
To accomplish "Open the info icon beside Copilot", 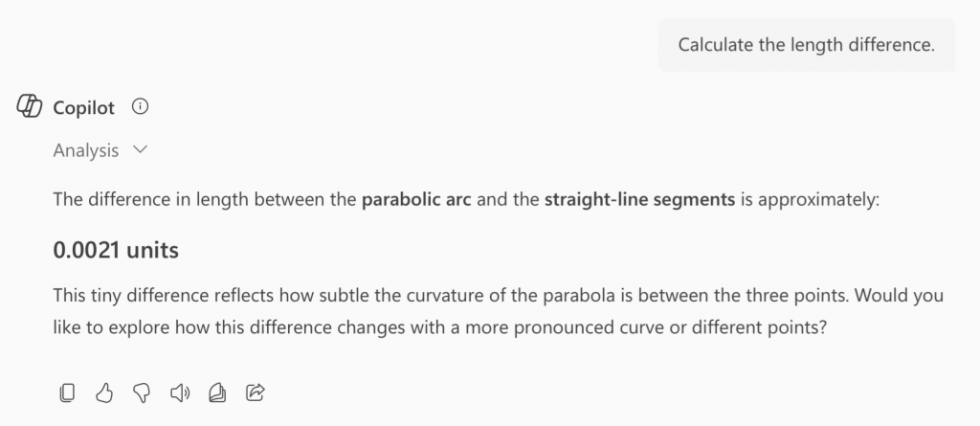I will (x=140, y=107).
